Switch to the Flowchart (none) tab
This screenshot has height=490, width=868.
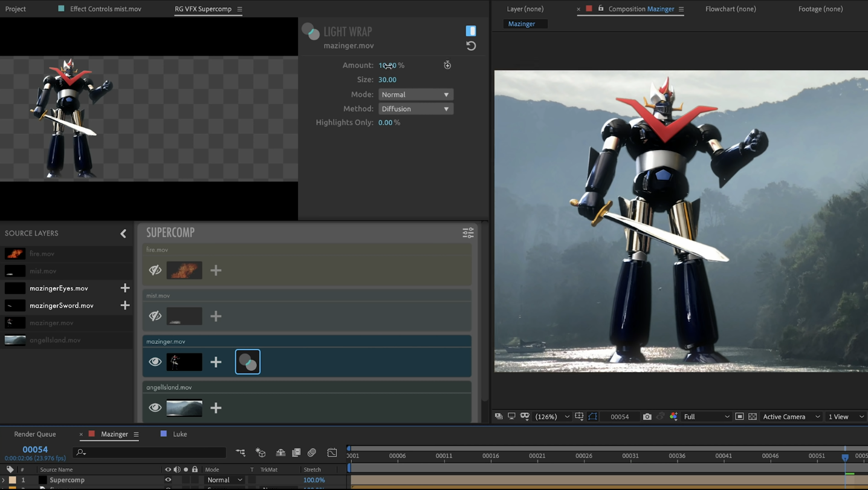point(731,9)
